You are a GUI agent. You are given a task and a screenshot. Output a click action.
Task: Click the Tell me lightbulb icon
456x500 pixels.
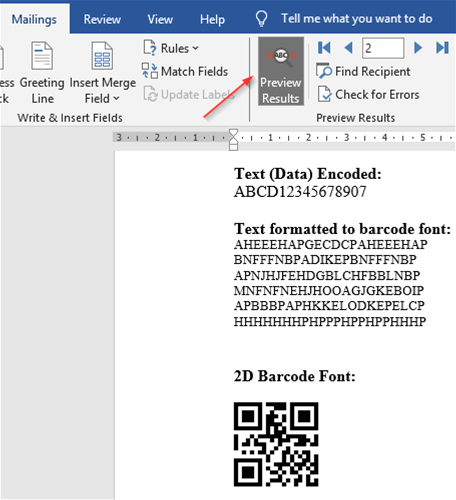[261, 18]
